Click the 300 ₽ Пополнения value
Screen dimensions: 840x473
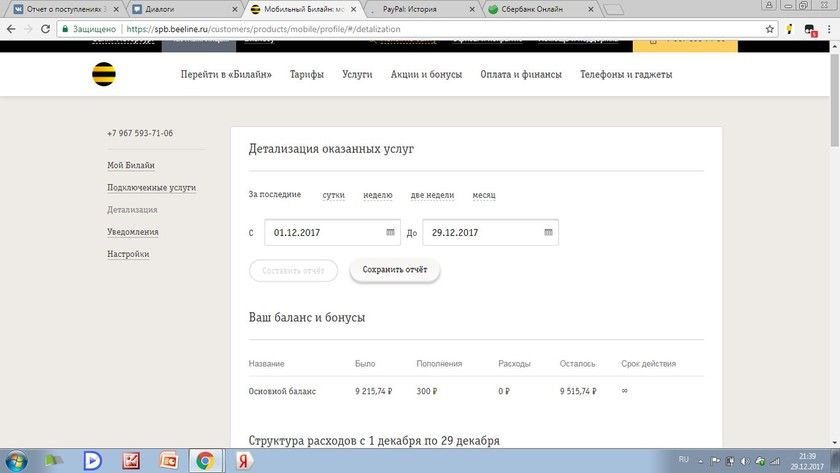tap(427, 392)
